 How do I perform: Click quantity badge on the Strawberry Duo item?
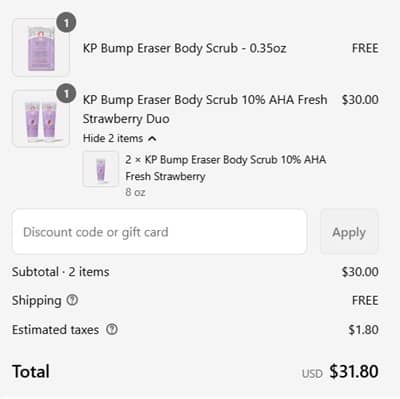coord(66,93)
